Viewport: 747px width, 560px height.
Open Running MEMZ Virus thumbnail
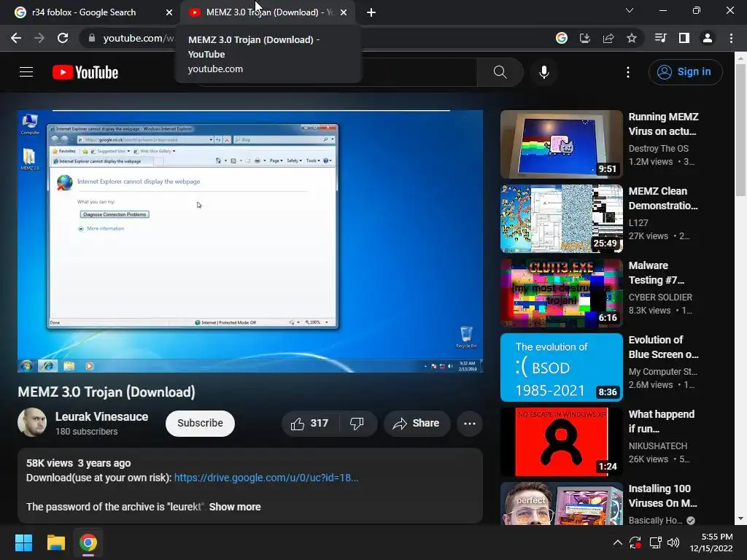(x=561, y=144)
